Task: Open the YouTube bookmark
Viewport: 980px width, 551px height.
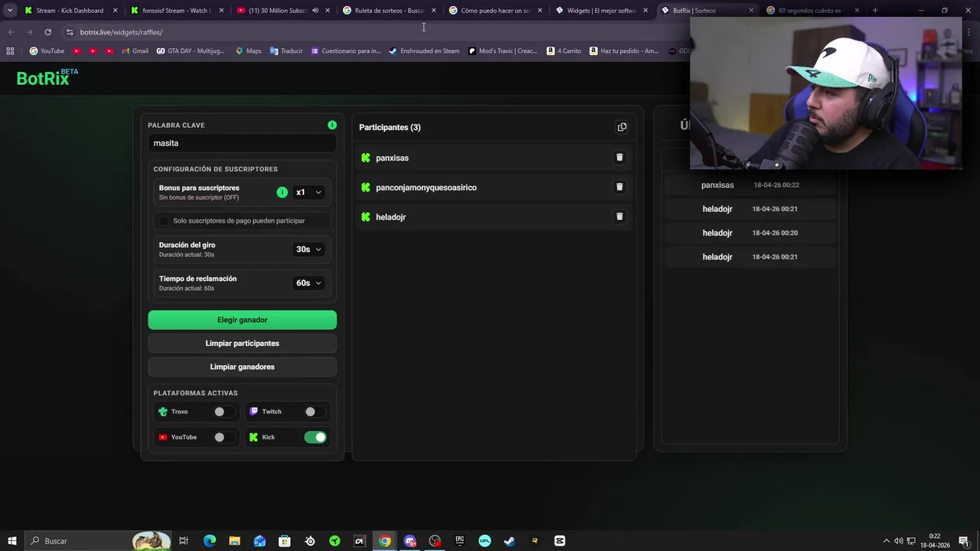Action: 47,51
